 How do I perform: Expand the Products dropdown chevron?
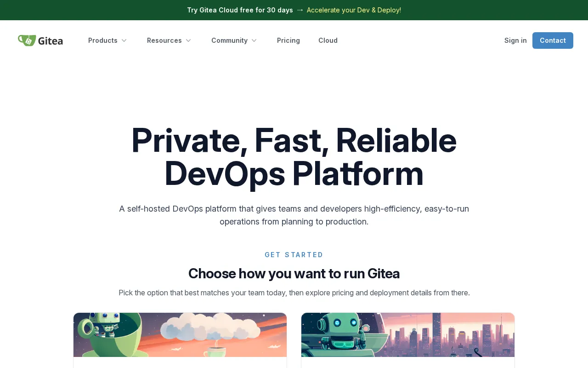[124, 40]
